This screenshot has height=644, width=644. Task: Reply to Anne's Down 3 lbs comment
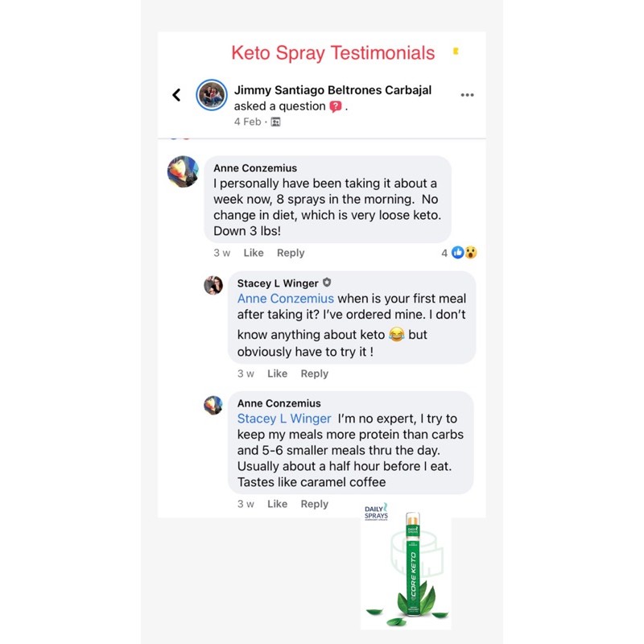click(291, 253)
